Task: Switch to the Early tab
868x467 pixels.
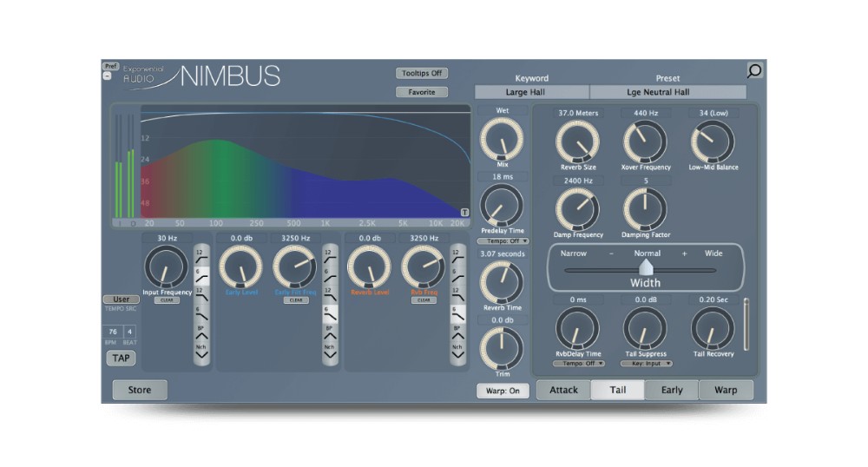Action: [x=672, y=390]
